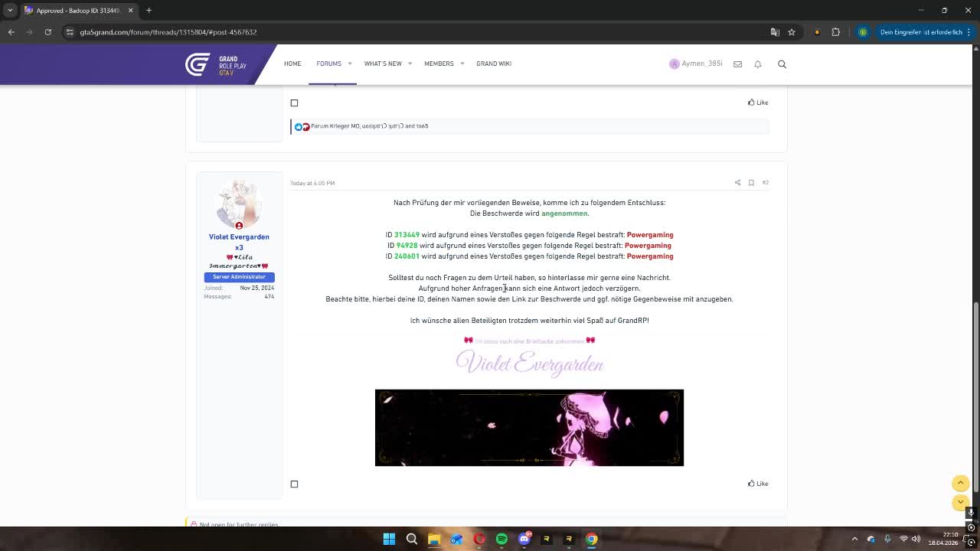Open your conversations envelope icon
The image size is (980, 551).
click(737, 64)
